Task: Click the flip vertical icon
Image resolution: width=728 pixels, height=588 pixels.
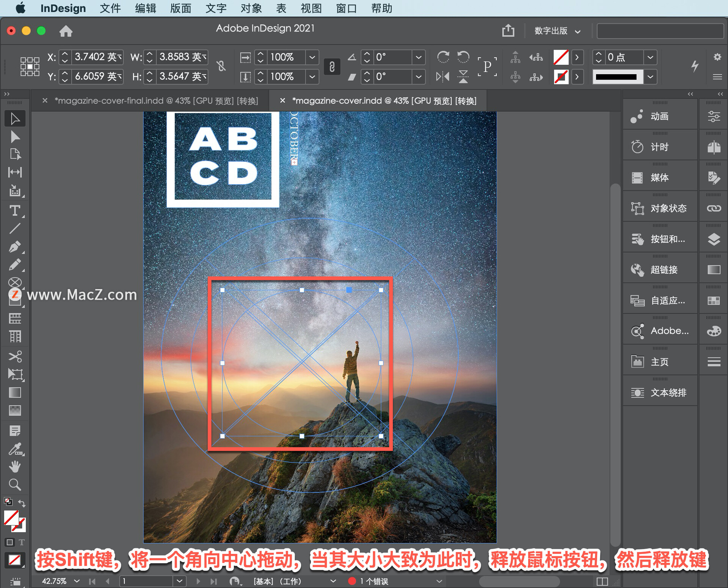Action: [463, 77]
